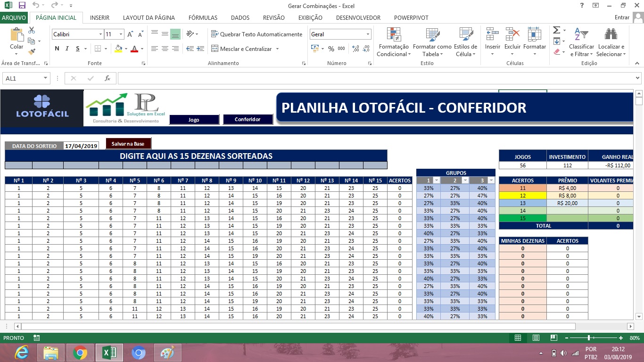Click the Inserir cells icon
This screenshot has width=644, height=362.
click(x=493, y=34)
